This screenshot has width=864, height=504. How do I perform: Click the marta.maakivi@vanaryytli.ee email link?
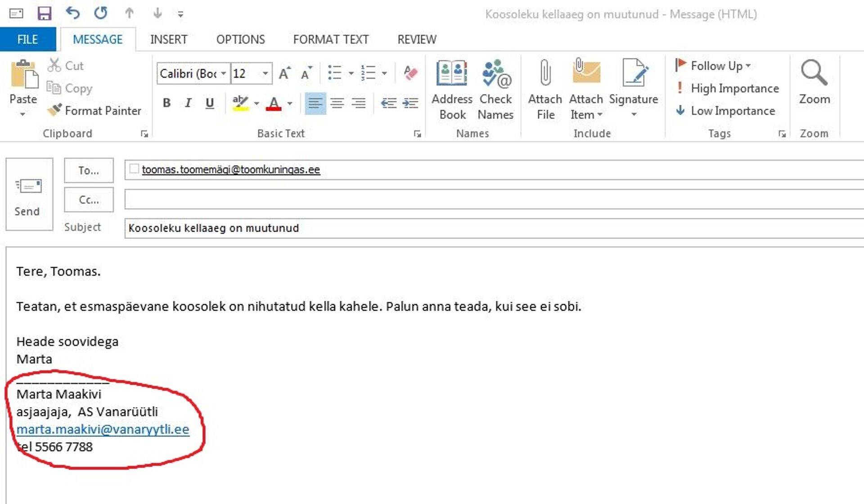(x=103, y=429)
